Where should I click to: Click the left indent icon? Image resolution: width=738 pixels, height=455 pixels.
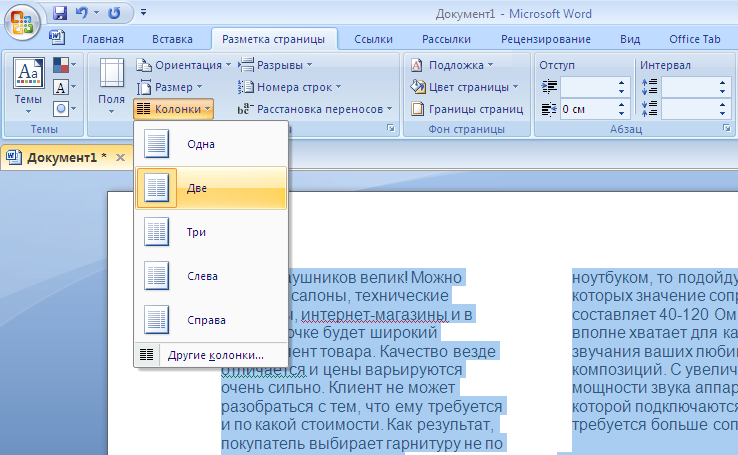point(549,87)
